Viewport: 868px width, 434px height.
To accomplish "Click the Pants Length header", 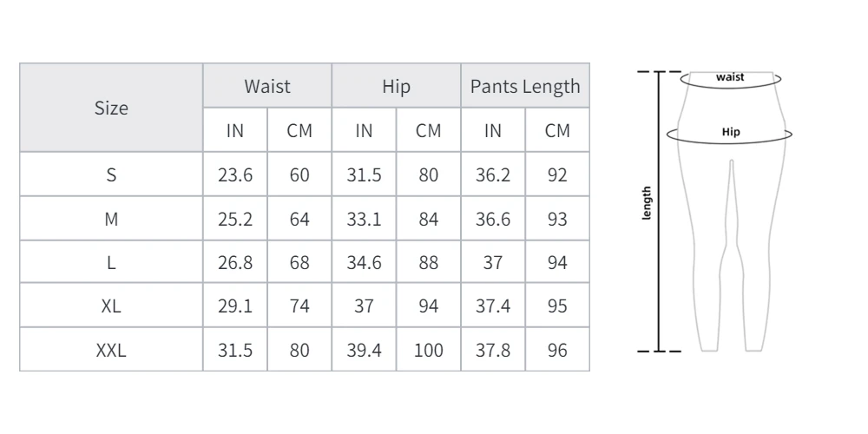I will click(x=525, y=86).
